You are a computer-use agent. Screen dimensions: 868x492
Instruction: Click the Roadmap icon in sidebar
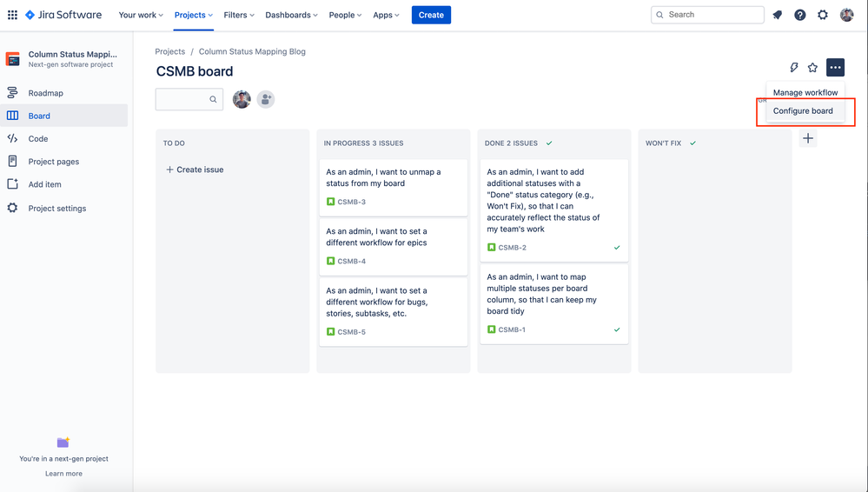coord(12,92)
